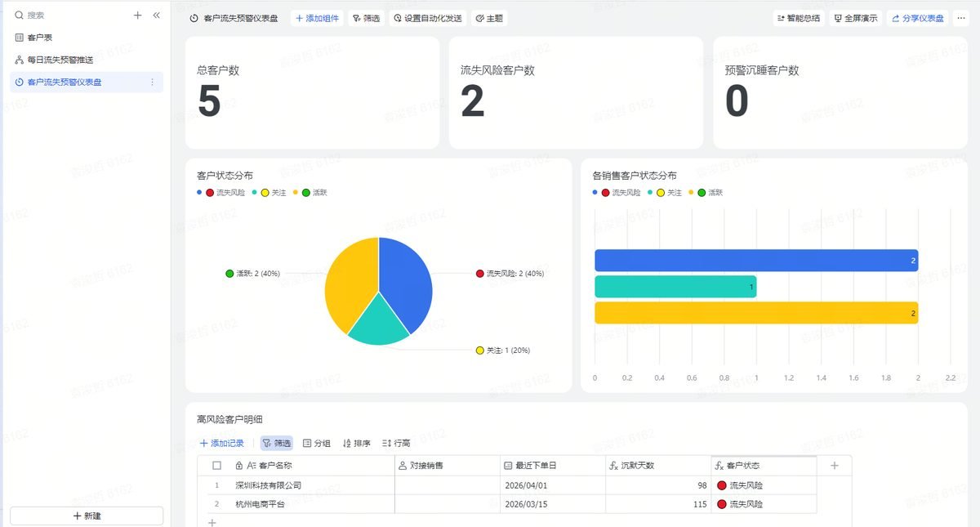The width and height of the screenshot is (980, 527).
Task: Select 客户流失预警仪表盘 in the sidebar
Action: click(x=87, y=82)
